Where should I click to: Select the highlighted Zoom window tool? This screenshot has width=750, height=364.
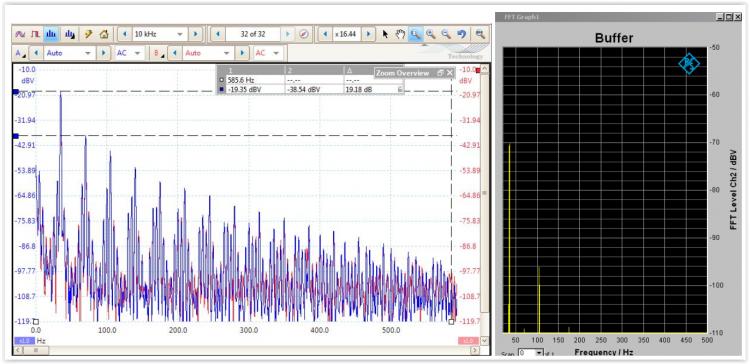coord(415,34)
